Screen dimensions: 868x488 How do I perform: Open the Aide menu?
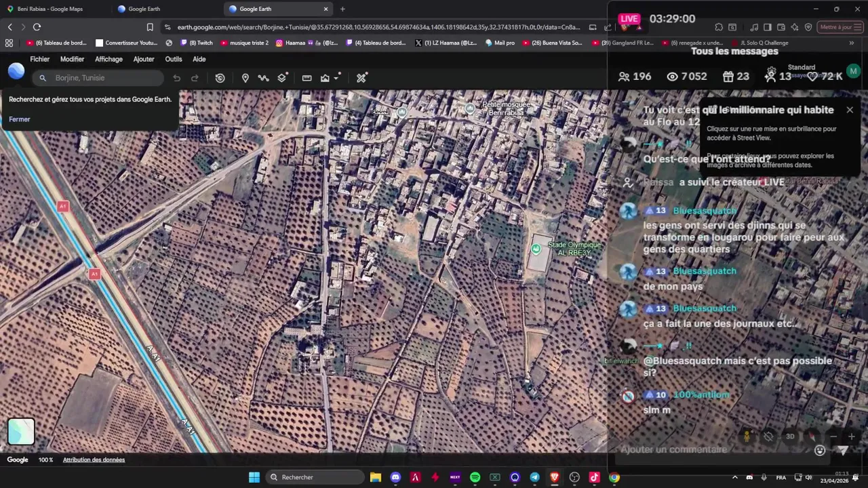pos(199,59)
